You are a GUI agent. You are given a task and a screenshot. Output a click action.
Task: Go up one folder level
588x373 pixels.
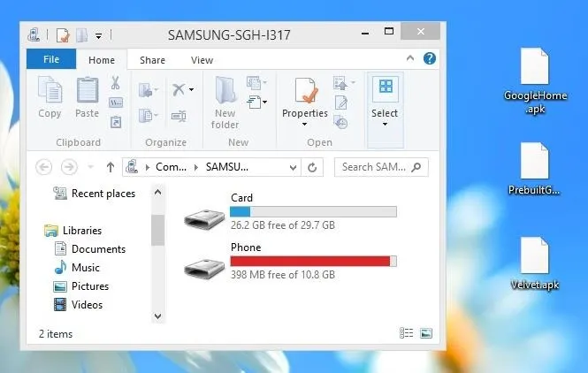(111, 167)
